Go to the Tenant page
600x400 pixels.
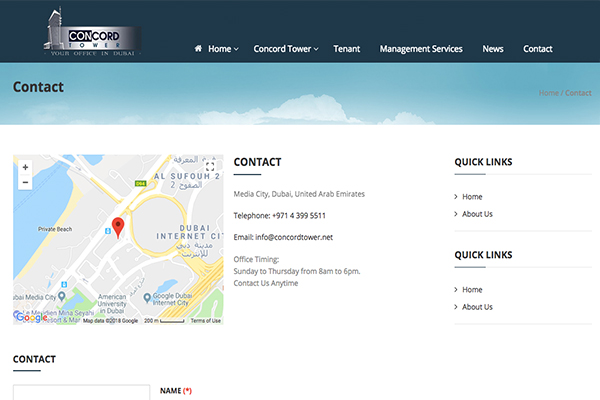click(x=347, y=49)
